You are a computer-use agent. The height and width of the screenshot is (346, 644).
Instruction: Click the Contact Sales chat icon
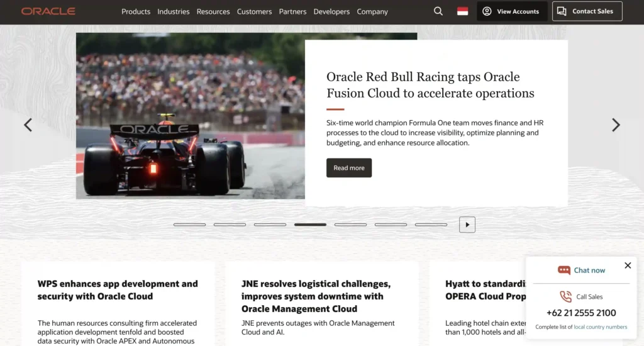tap(562, 11)
